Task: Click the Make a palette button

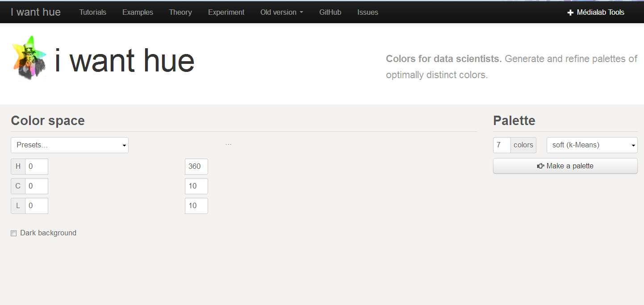Action: 565,166
